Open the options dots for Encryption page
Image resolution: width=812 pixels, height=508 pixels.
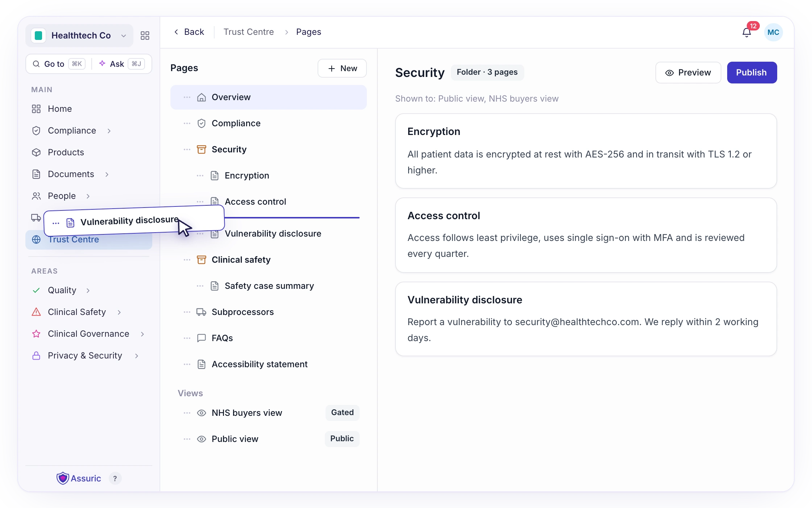coord(200,176)
